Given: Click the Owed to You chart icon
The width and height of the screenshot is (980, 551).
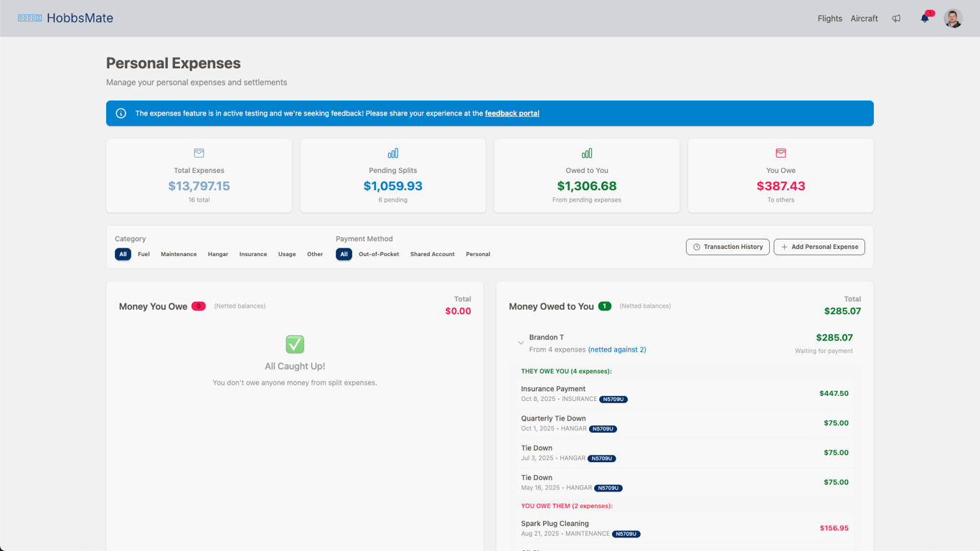Looking at the screenshot, I should tap(587, 153).
